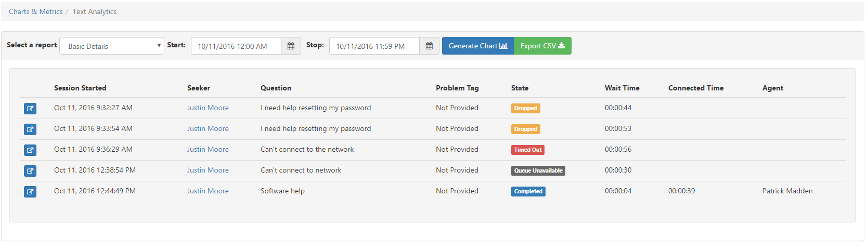The height and width of the screenshot is (250, 868).
Task: Click the Timed Out state badge
Action: coord(528,150)
